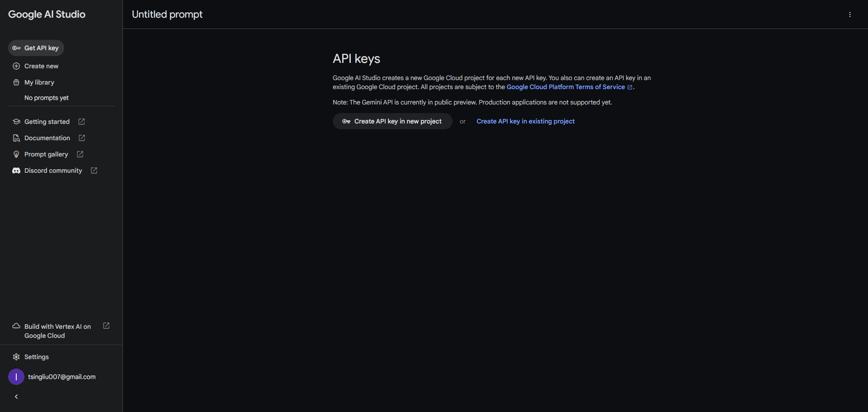
Task: Open My library in the sidebar
Action: tap(39, 82)
